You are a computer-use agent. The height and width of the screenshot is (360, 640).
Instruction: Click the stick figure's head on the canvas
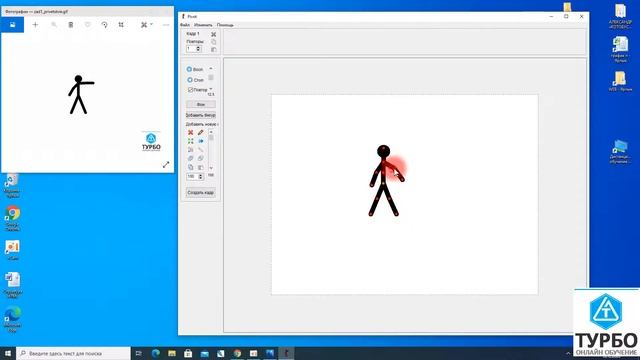coord(383,151)
